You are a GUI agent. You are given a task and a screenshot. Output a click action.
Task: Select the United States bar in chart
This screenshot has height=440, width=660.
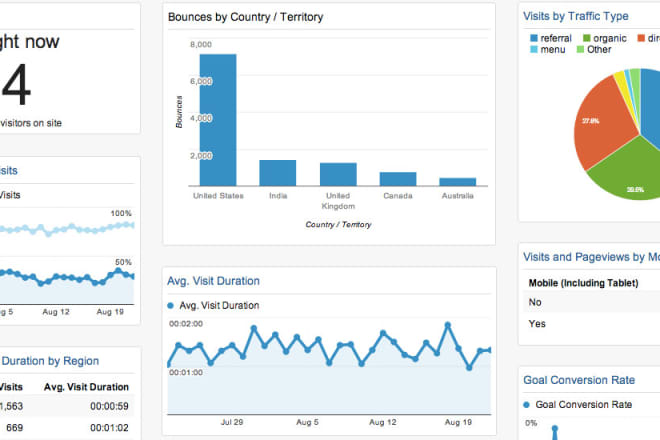click(x=218, y=120)
